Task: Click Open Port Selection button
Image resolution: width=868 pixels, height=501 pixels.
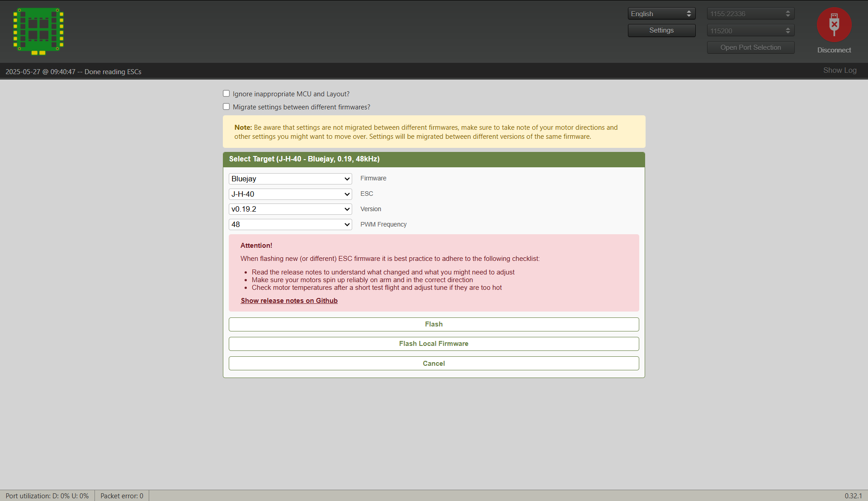Action: [x=750, y=47]
